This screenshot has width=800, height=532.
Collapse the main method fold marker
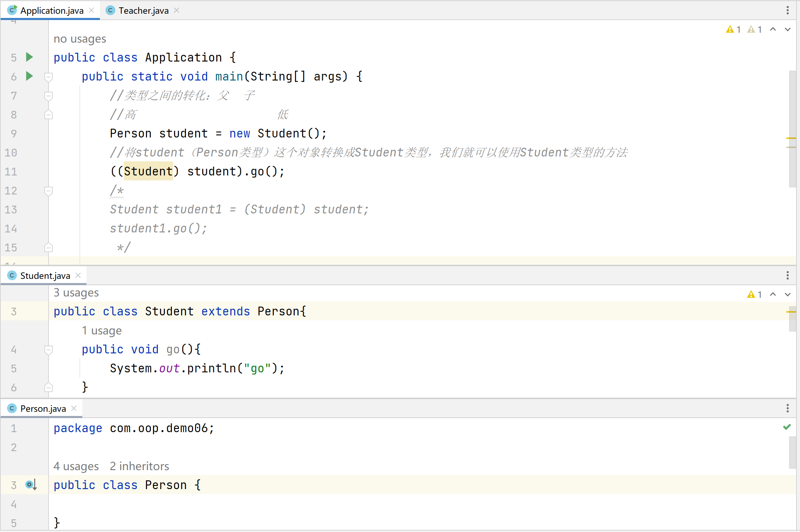point(49,76)
